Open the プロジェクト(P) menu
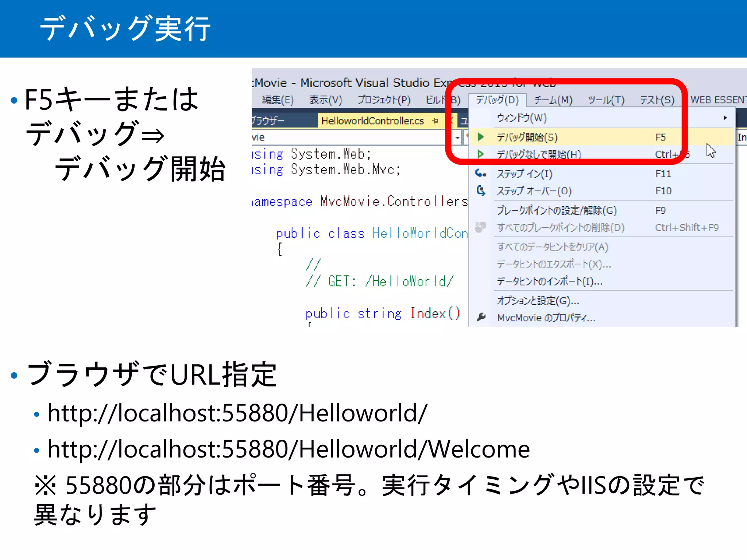This screenshot has height=560, width=747. (x=384, y=100)
